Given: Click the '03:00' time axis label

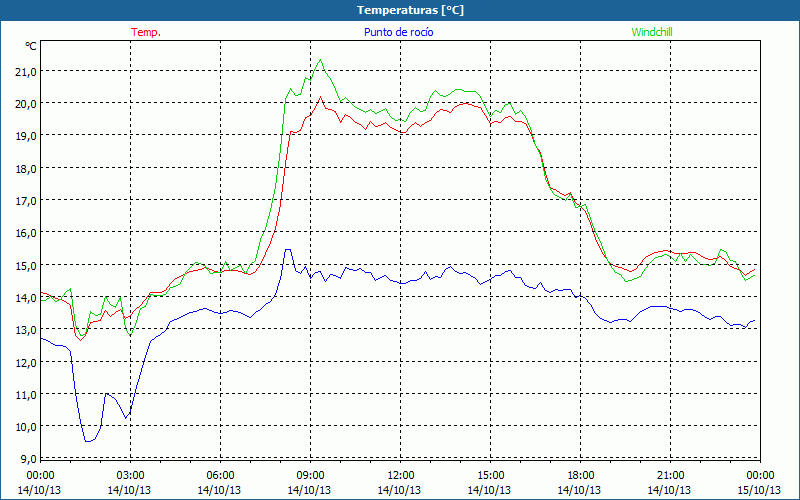Looking at the screenshot, I should pyautogui.click(x=130, y=475).
